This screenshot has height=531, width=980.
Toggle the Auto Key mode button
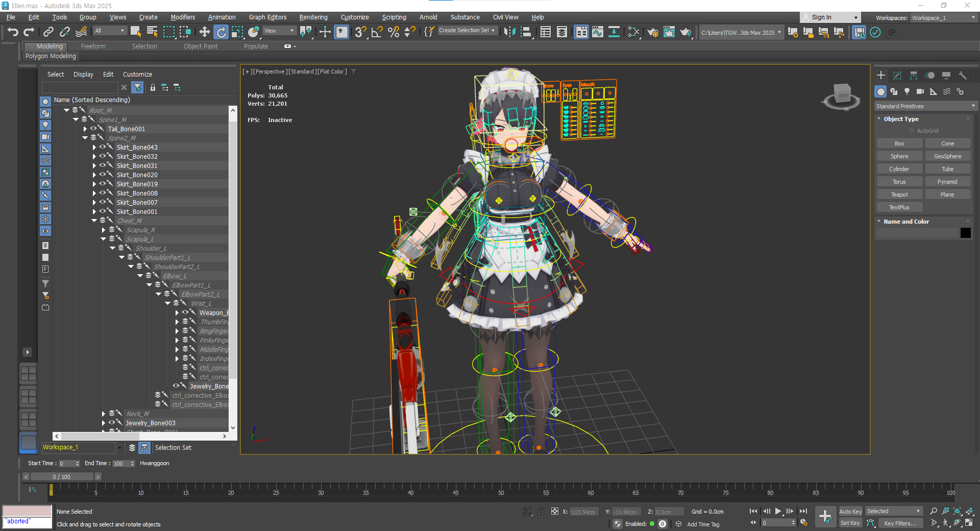[850, 511]
